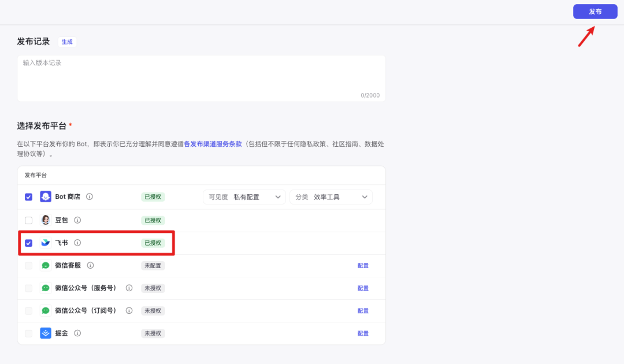Click the 微信客服 green icon

(46, 266)
